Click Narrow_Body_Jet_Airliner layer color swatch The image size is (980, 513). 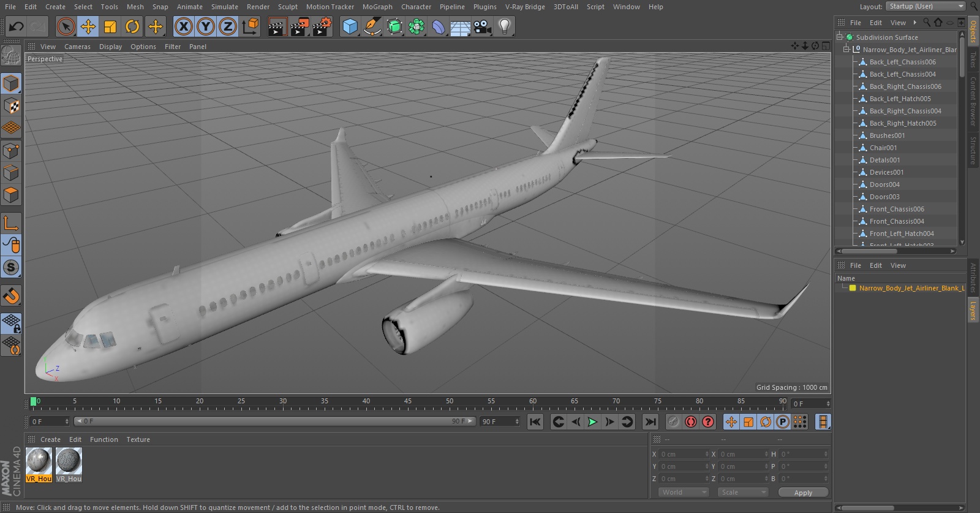click(x=852, y=288)
